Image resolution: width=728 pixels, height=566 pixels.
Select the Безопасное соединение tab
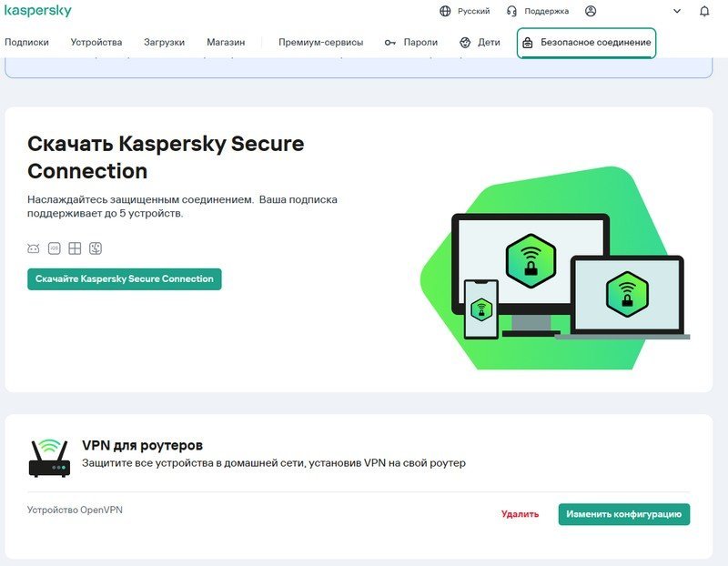[x=587, y=43]
